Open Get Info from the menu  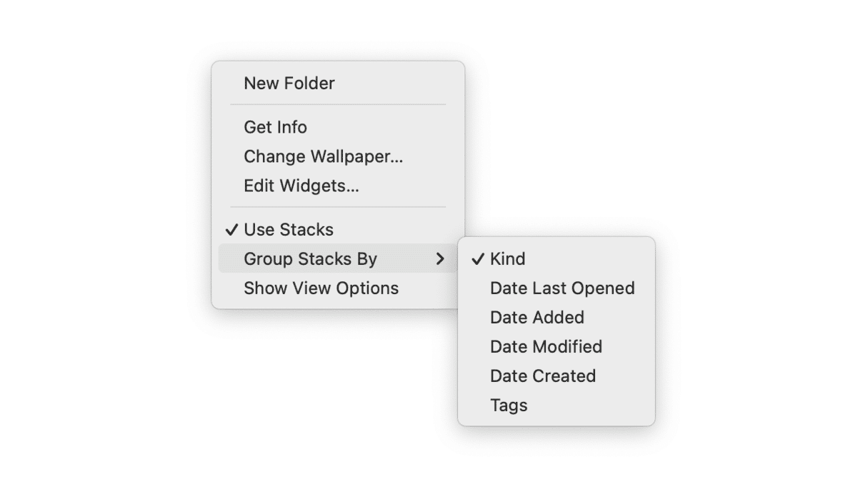click(x=275, y=127)
